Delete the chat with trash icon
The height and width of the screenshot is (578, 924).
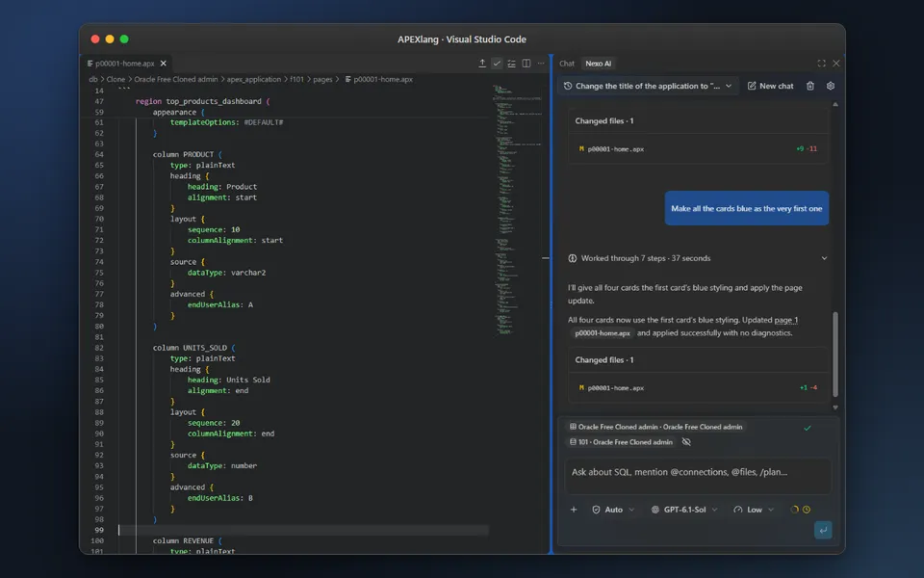[x=810, y=86]
